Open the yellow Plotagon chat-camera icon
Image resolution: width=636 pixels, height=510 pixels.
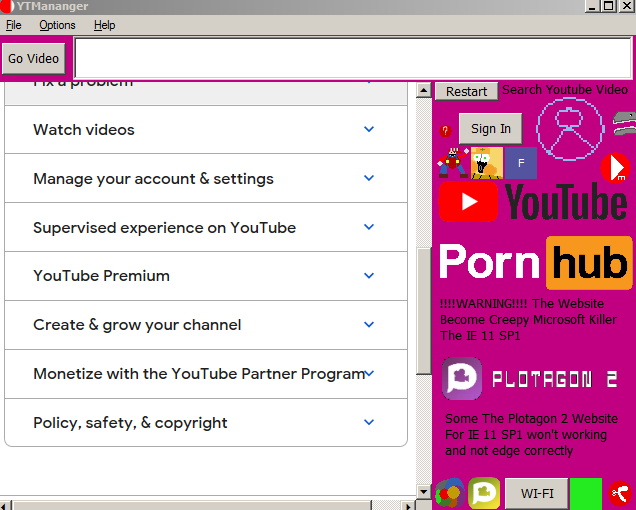click(x=484, y=493)
